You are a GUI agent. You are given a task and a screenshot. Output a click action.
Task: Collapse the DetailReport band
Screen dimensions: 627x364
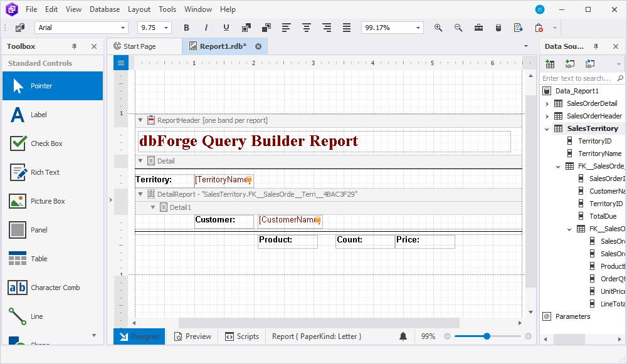[x=140, y=194]
